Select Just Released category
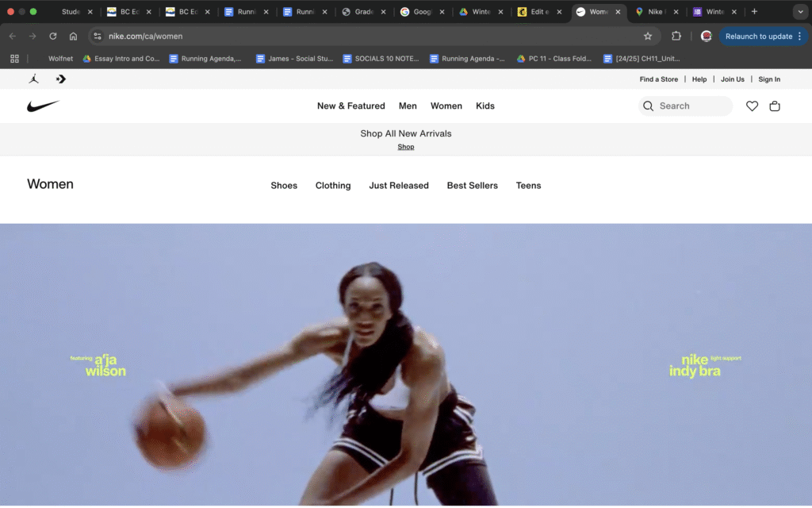This screenshot has height=508, width=812. (399, 186)
